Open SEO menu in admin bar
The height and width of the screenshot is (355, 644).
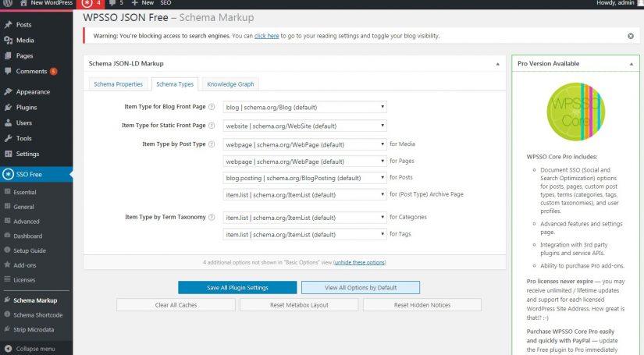coord(165,3)
